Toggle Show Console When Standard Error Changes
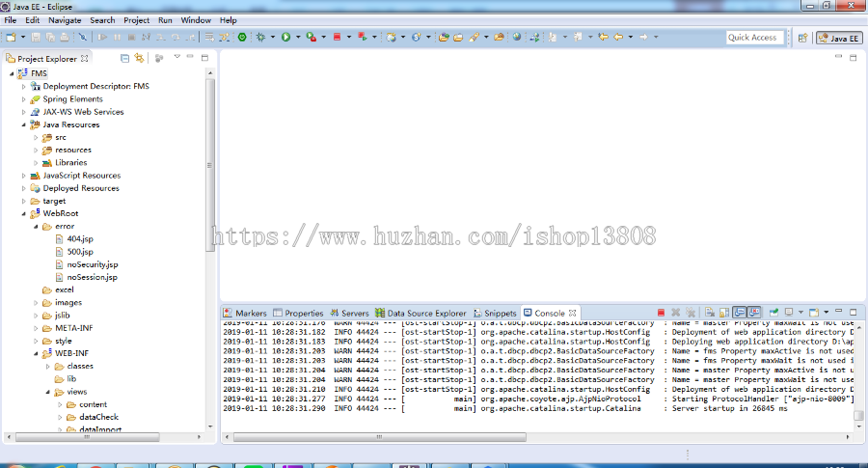Image resolution: width=868 pixels, height=468 pixels. [754, 313]
